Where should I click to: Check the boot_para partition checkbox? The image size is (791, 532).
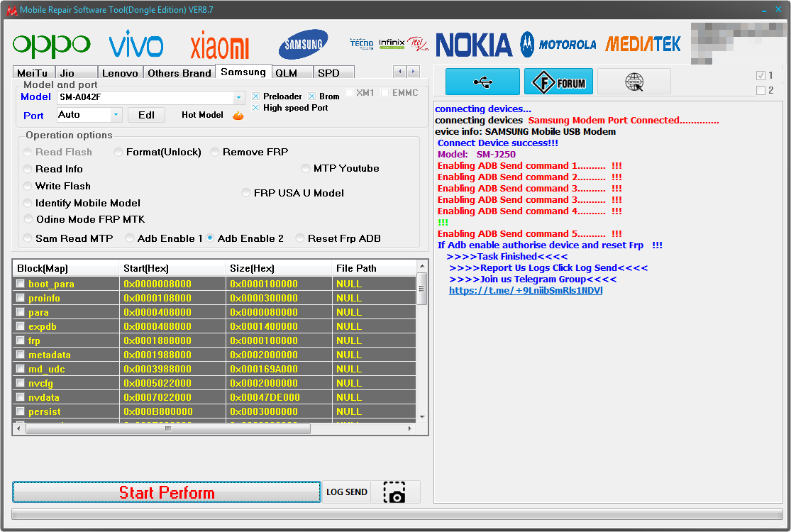click(20, 284)
